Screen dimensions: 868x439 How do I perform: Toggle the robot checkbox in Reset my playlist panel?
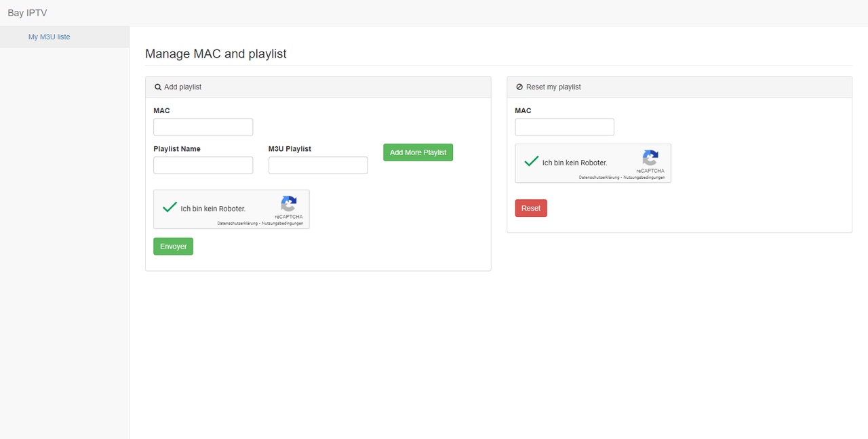click(x=532, y=162)
